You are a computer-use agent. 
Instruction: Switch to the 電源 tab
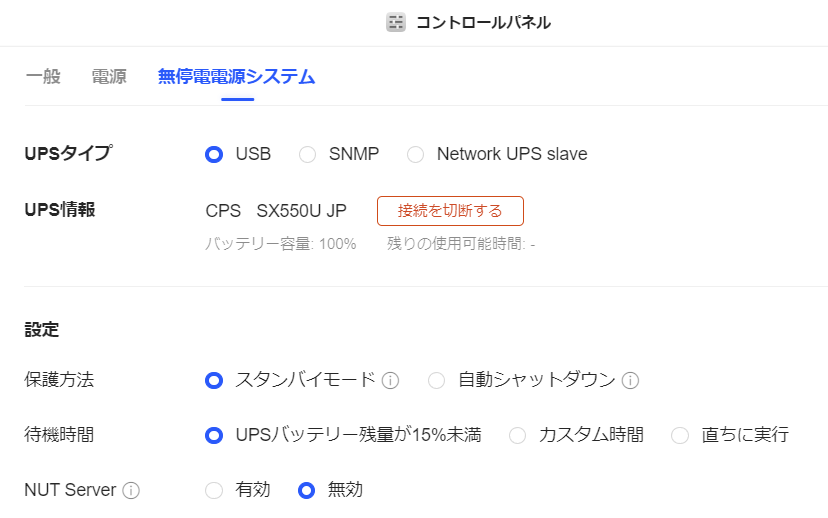click(x=109, y=76)
